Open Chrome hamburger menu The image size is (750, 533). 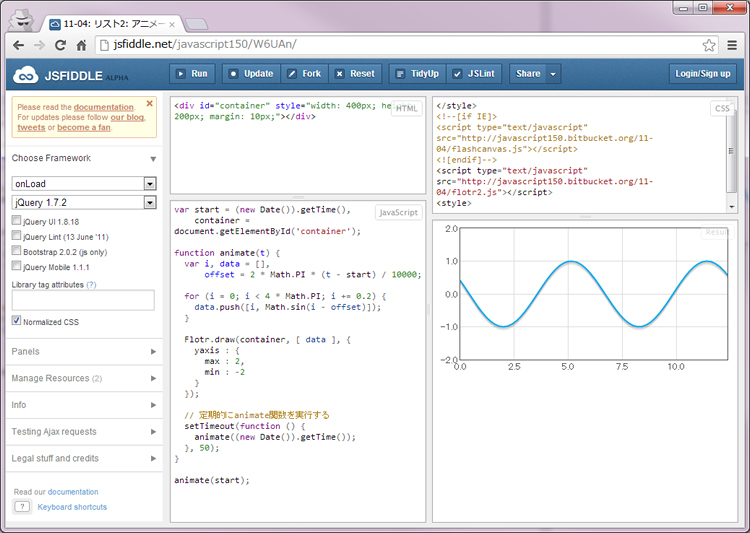click(x=732, y=45)
